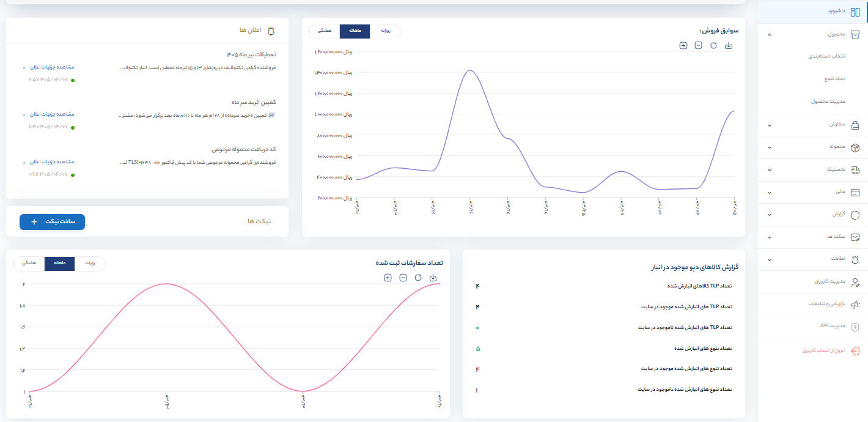Download the registered orders chart
868x422 pixels.
point(433,278)
